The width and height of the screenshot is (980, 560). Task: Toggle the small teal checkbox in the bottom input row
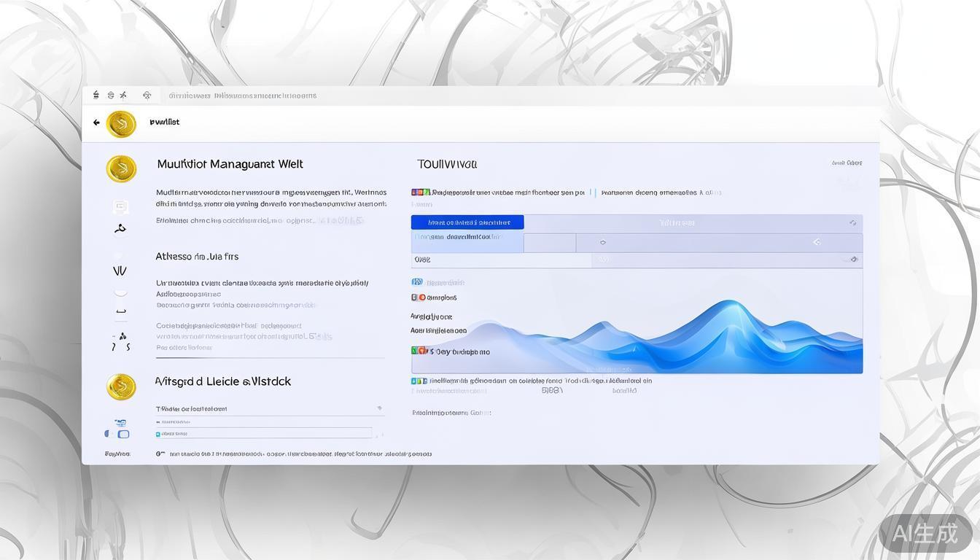tap(158, 434)
